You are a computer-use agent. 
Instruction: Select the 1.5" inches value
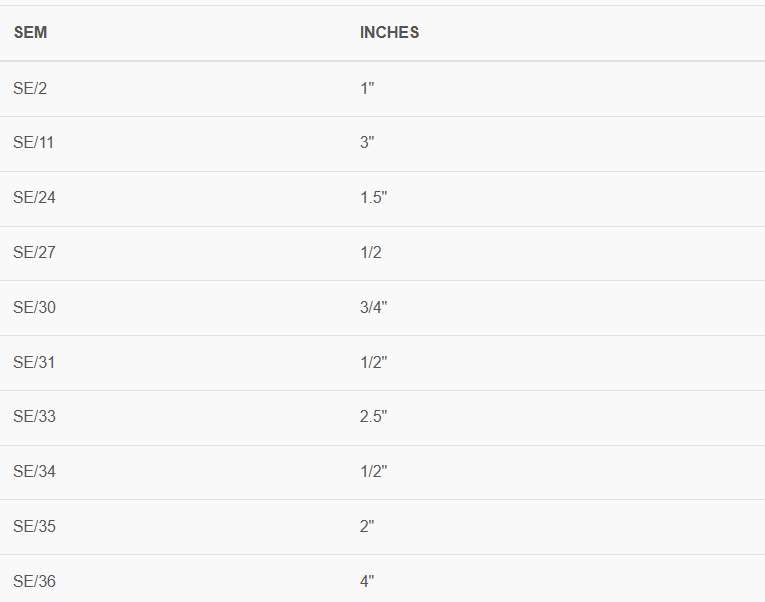click(x=373, y=197)
